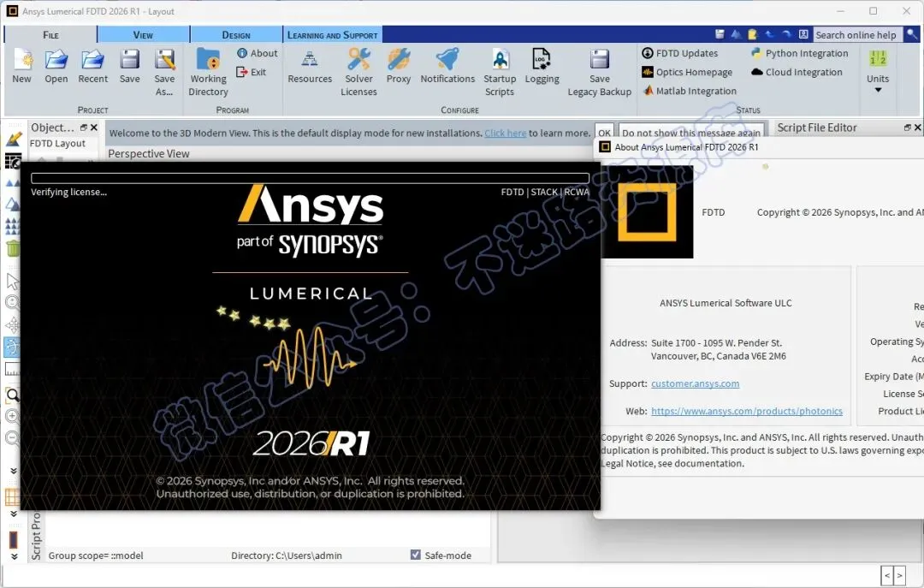924x588 pixels.
Task: Show Recent projects list
Action: pos(92,65)
